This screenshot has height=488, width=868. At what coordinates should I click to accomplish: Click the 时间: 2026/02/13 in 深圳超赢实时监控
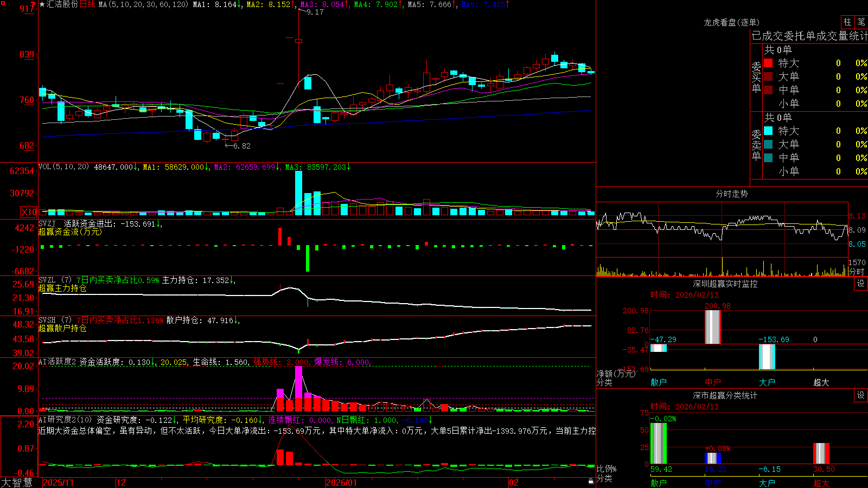point(685,295)
